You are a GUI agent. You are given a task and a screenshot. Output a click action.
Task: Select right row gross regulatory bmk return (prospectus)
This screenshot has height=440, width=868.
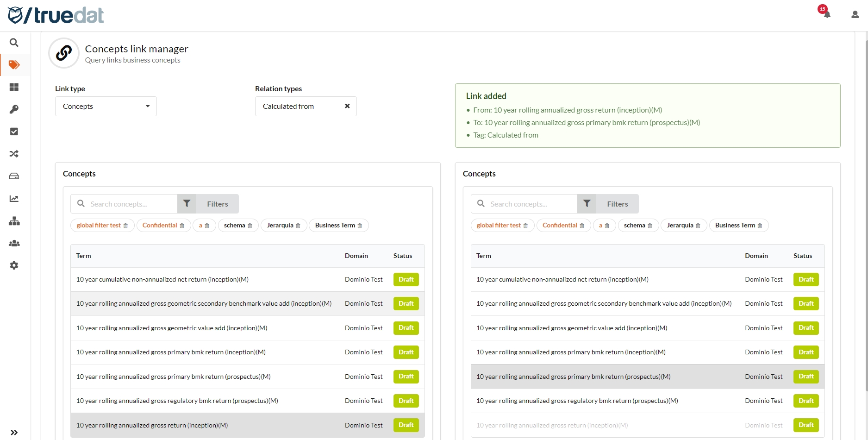point(577,401)
